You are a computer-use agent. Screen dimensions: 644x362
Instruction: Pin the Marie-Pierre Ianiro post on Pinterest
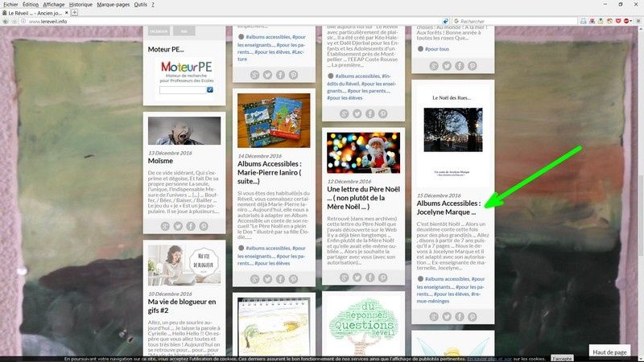pyautogui.click(x=293, y=279)
